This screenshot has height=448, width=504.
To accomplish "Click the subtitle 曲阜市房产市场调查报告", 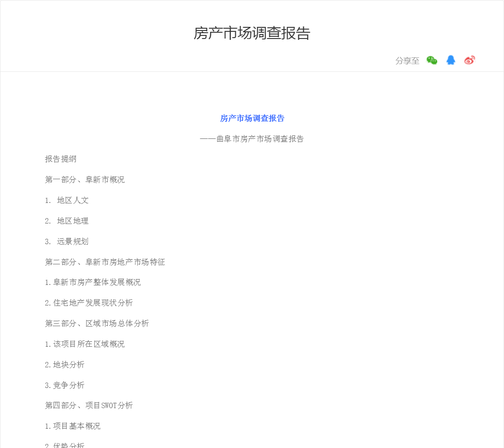I will (260, 139).
